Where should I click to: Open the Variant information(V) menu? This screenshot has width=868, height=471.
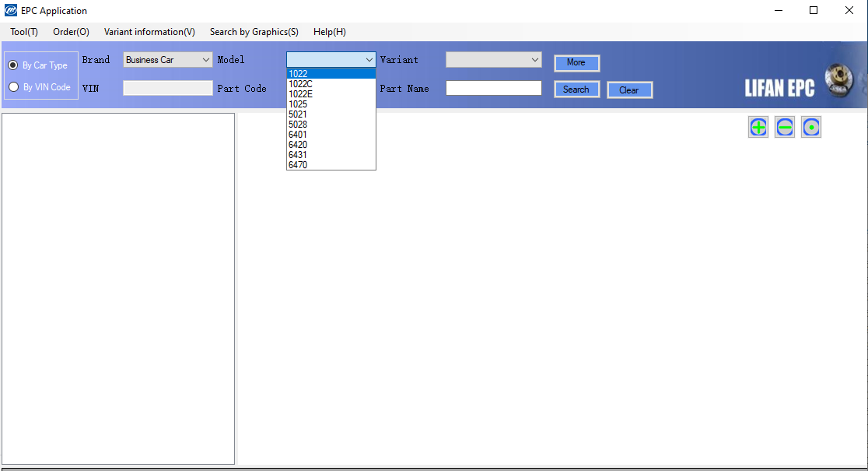coord(149,32)
